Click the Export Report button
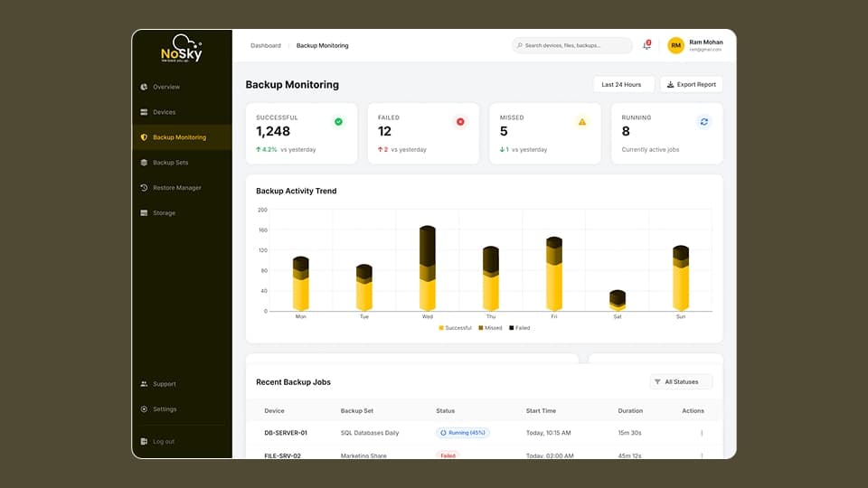 point(692,84)
